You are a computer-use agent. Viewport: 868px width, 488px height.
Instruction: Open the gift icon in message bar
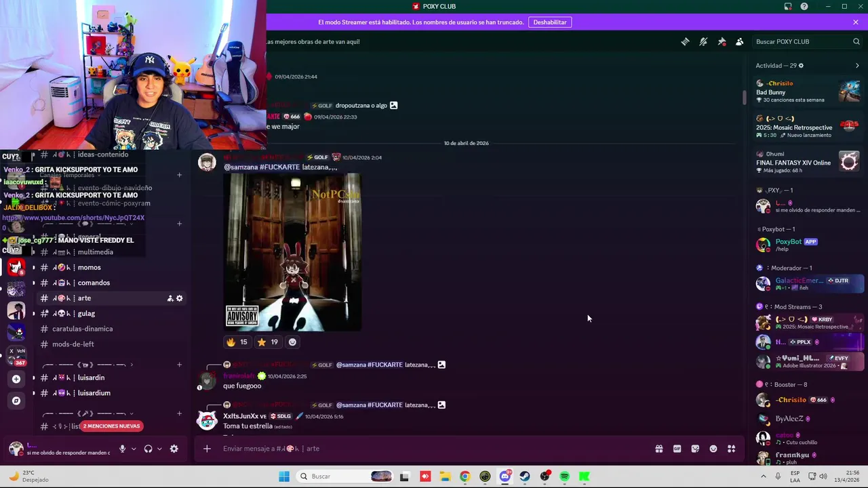(658, 449)
